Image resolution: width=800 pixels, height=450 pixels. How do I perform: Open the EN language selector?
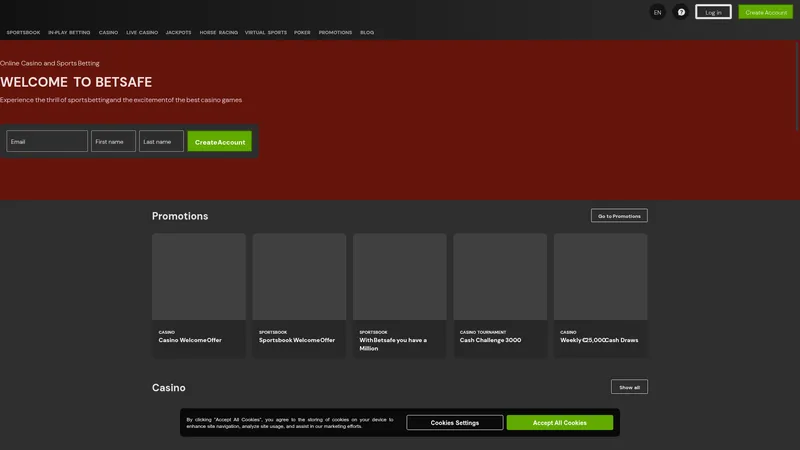coord(657,12)
